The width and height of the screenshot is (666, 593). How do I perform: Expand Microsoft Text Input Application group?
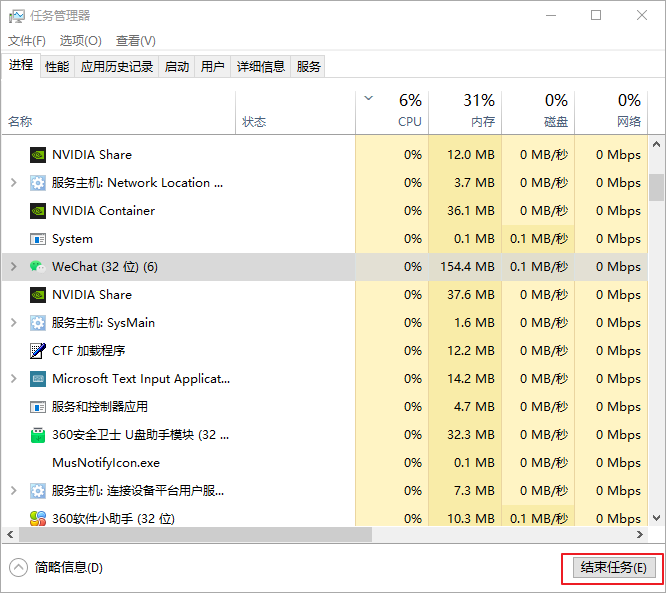14,379
